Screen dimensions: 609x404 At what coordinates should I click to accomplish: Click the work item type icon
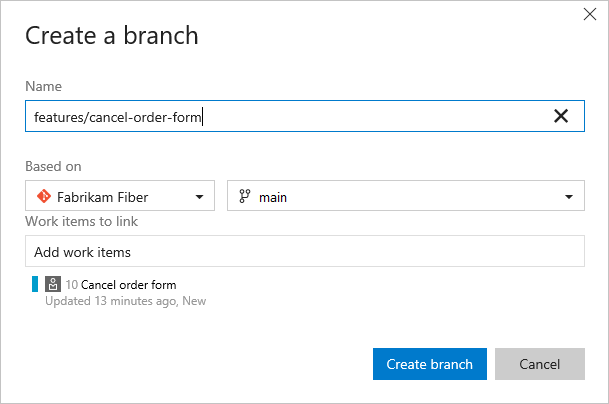click(55, 285)
